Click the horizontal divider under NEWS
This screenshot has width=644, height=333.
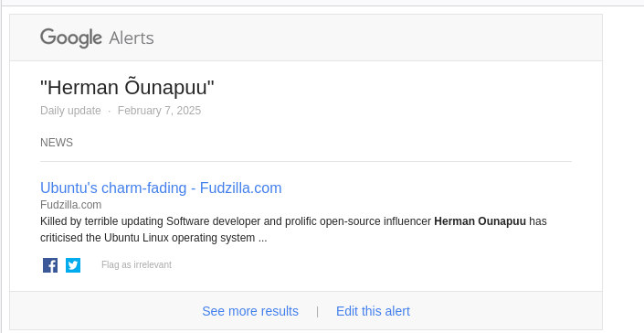pos(306,162)
